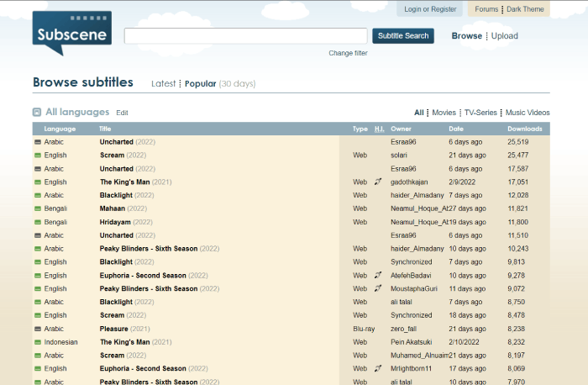Open owner gadothkajan's profile

pyautogui.click(x=409, y=182)
